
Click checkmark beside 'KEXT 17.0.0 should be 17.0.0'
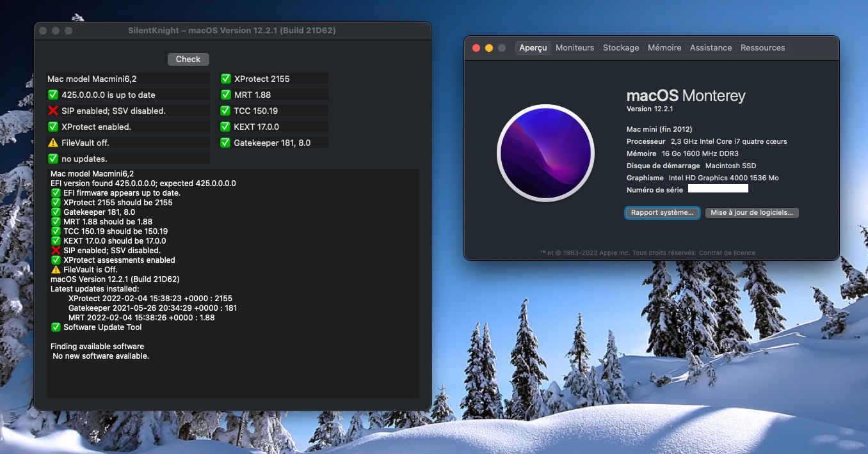point(56,240)
